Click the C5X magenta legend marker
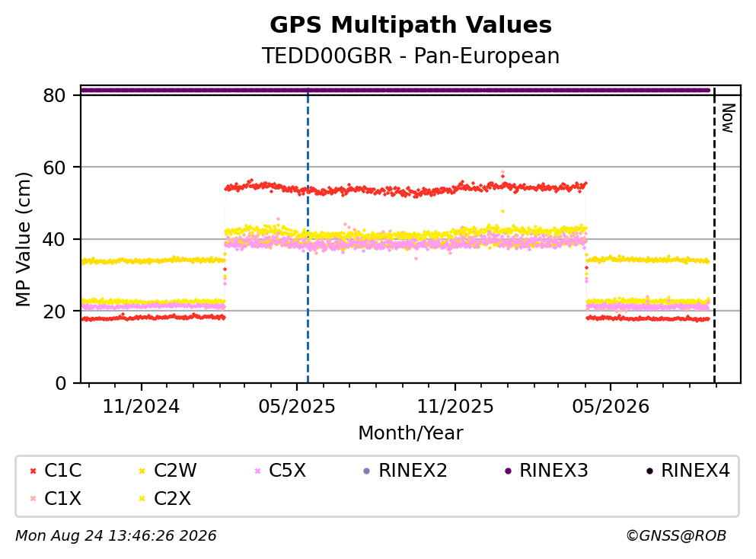756x559 pixels. click(257, 471)
